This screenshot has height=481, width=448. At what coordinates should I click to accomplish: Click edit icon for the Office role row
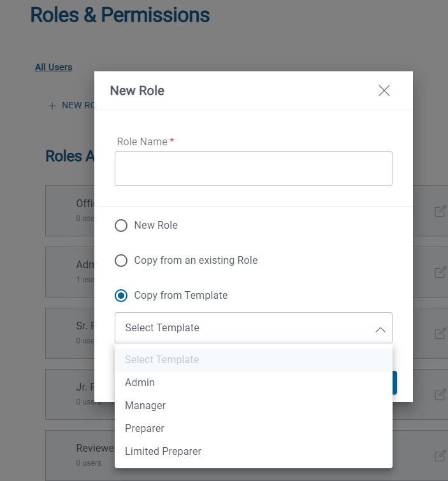tap(440, 211)
